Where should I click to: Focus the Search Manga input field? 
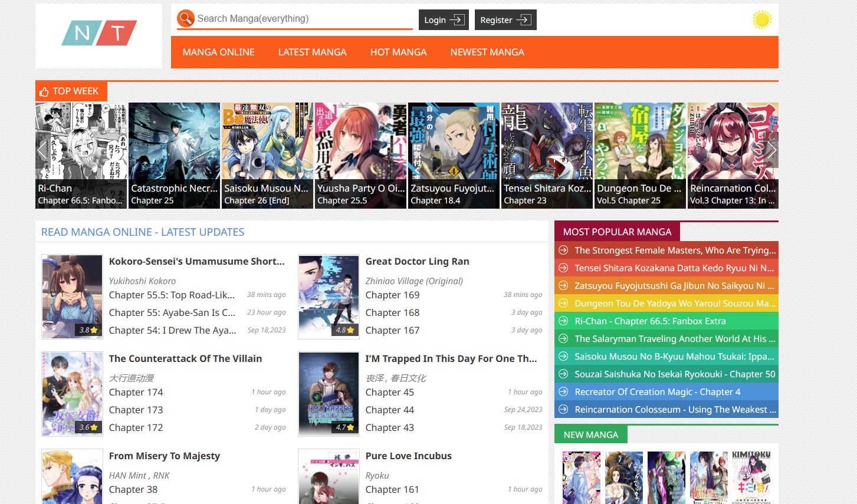[304, 19]
